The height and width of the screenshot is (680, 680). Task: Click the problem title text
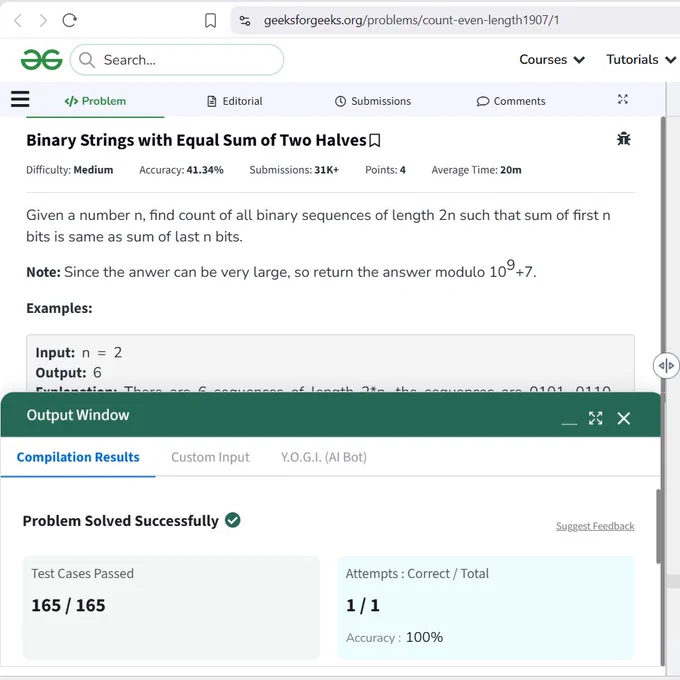tap(196, 140)
